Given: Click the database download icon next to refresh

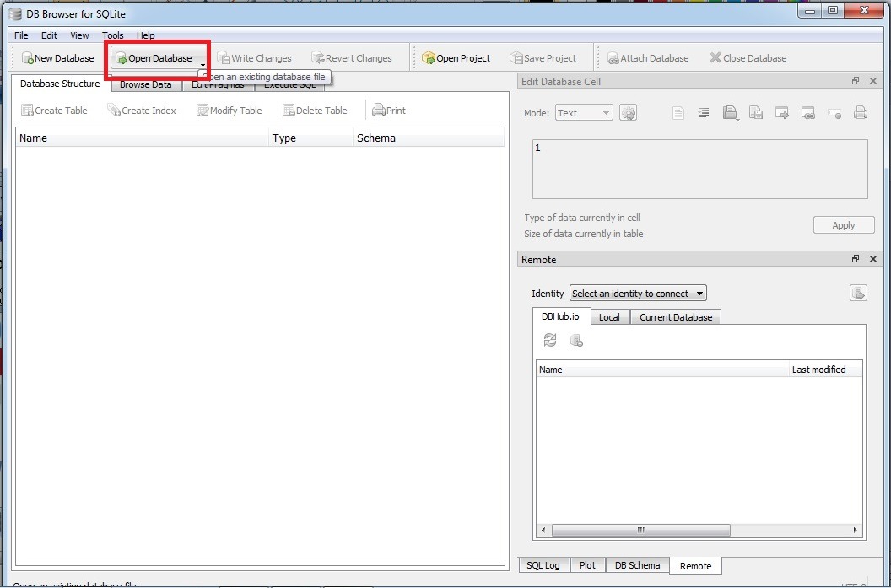Looking at the screenshot, I should coord(576,340).
